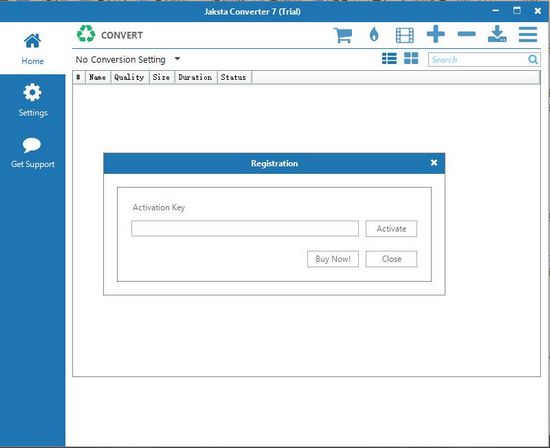
Task: Go to Home in sidebar
Action: coord(32,49)
